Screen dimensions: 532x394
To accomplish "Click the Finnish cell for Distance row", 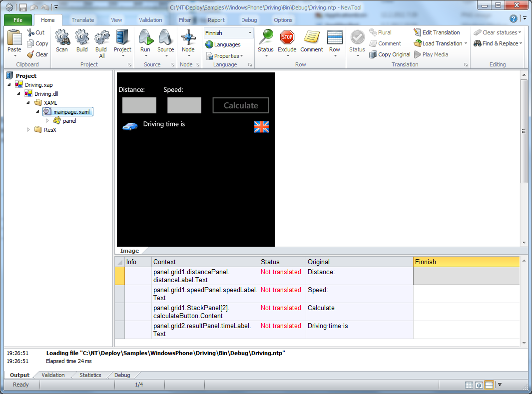I will click(x=466, y=276).
